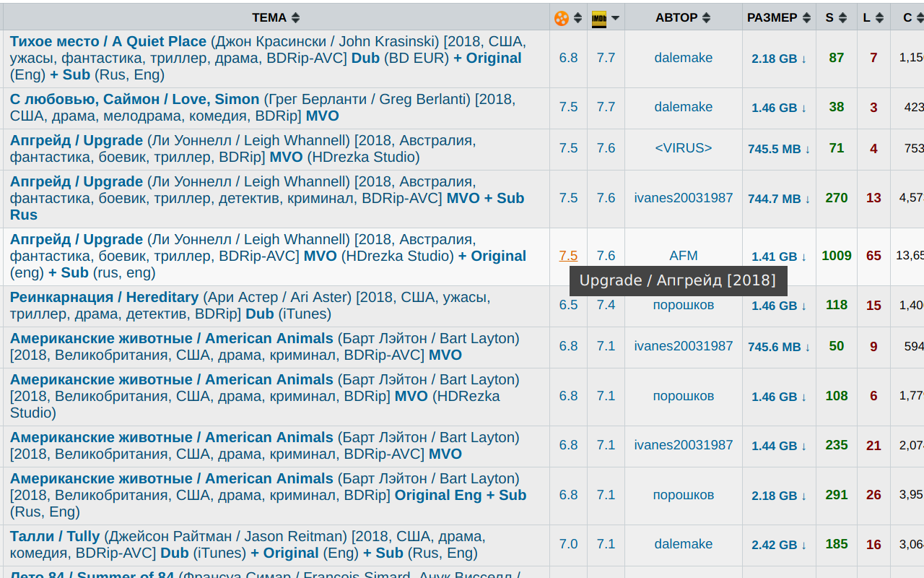Download Upgrade 744.7 MB torrent

click(x=779, y=199)
